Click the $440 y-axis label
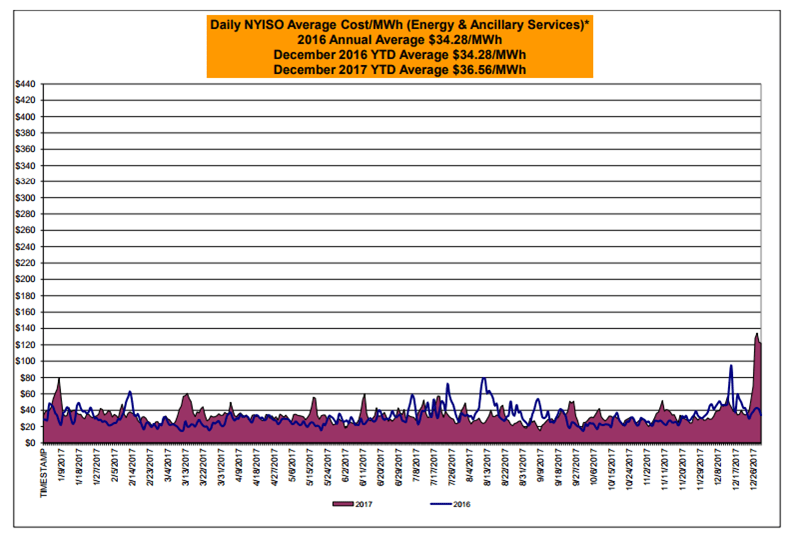The image size is (794, 542). click(26, 85)
